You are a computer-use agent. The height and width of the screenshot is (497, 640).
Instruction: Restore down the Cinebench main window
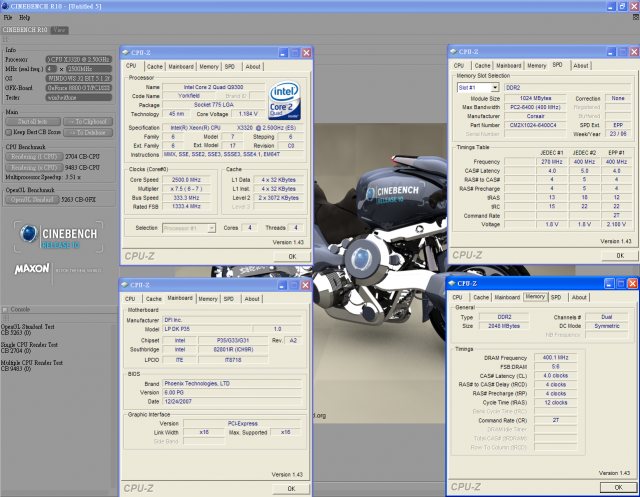click(622, 7)
